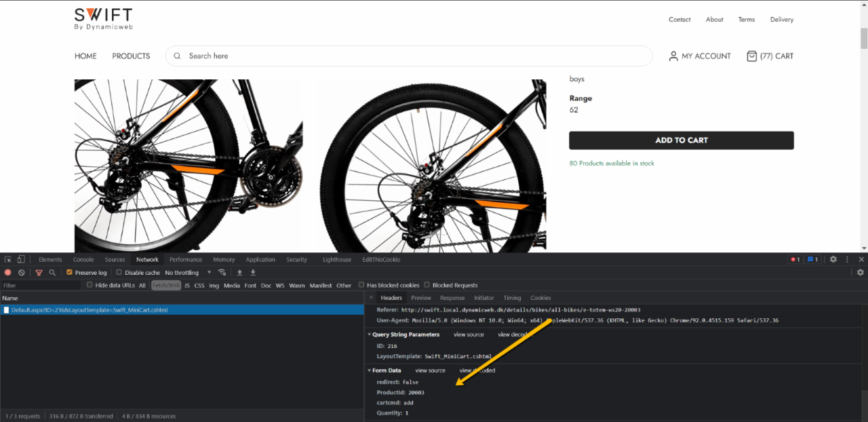Screen dimensions: 868x422
Task: Switch to the Console tab
Action: [x=83, y=259]
